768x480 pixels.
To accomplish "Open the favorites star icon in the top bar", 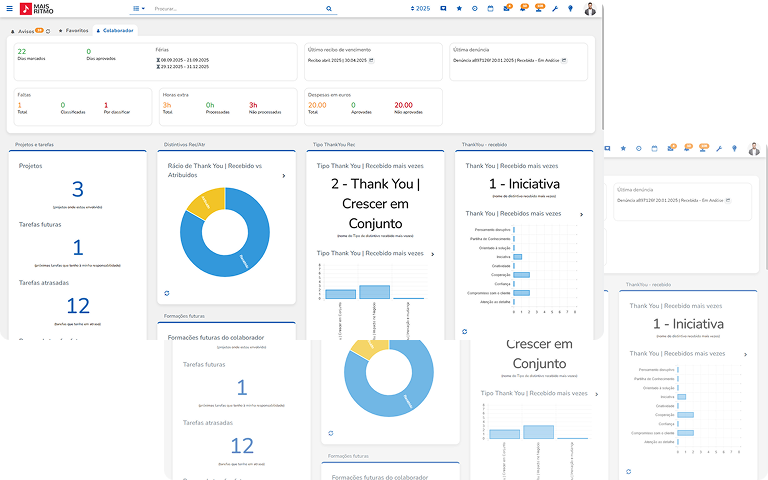I will pyautogui.click(x=459, y=8).
